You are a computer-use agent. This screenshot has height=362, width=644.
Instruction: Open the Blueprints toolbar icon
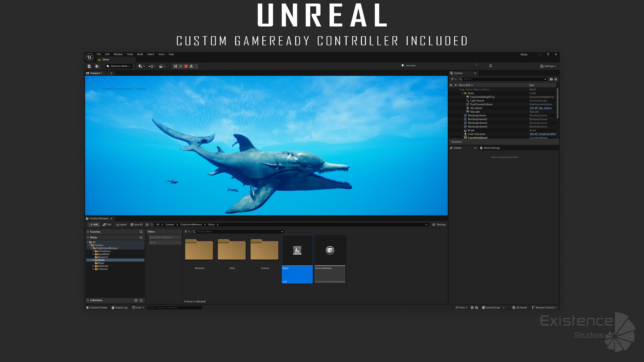pos(152,66)
